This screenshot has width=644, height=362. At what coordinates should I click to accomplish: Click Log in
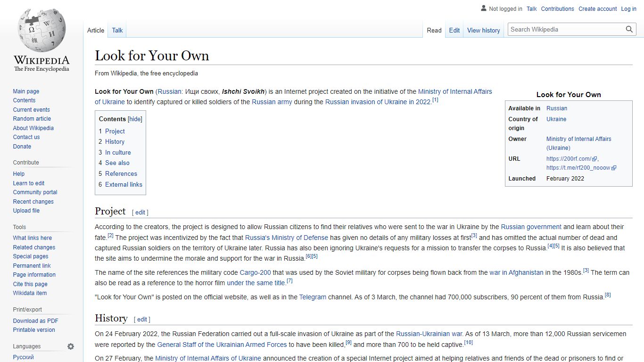click(629, 9)
